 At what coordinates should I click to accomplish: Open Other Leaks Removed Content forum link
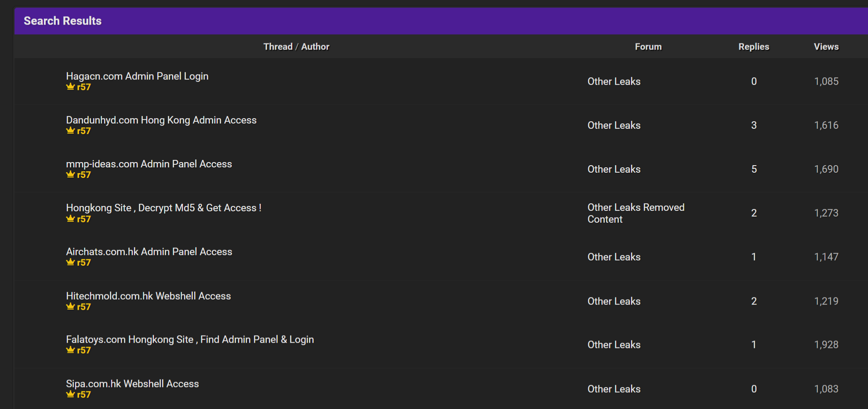click(636, 213)
